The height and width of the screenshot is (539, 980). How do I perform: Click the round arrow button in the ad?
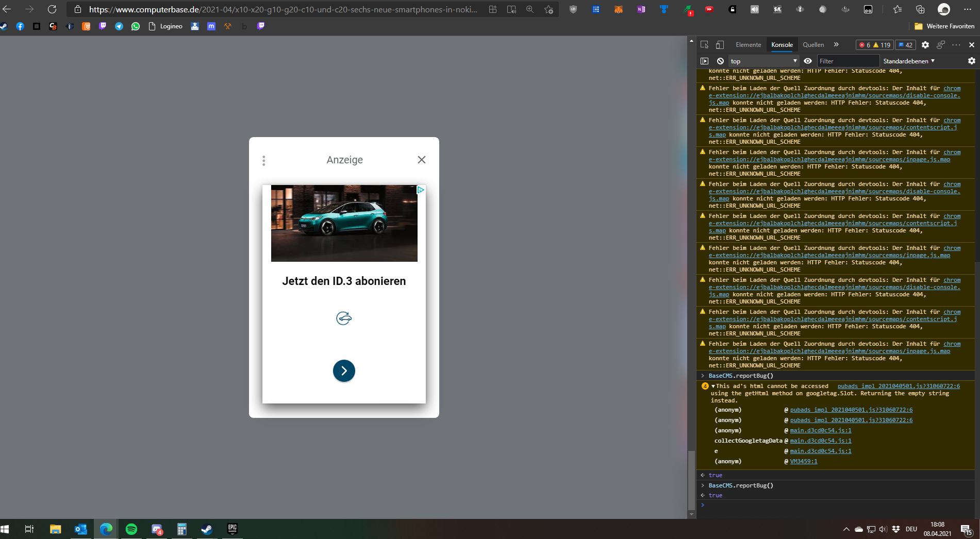344,370
